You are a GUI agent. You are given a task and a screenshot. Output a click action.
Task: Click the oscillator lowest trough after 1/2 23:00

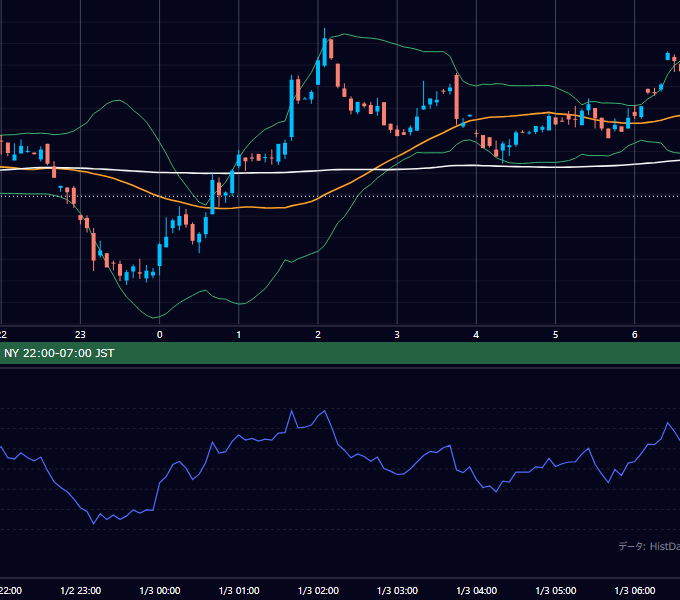click(94, 524)
